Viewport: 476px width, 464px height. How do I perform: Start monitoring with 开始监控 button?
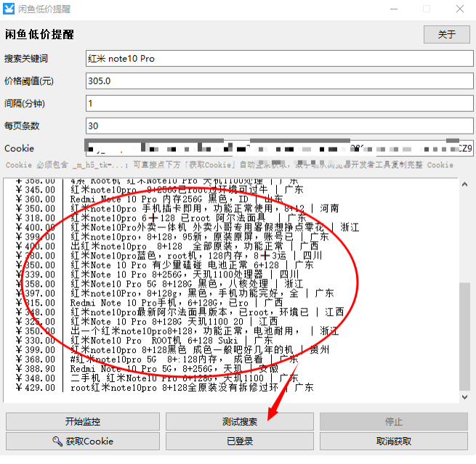tap(83, 422)
